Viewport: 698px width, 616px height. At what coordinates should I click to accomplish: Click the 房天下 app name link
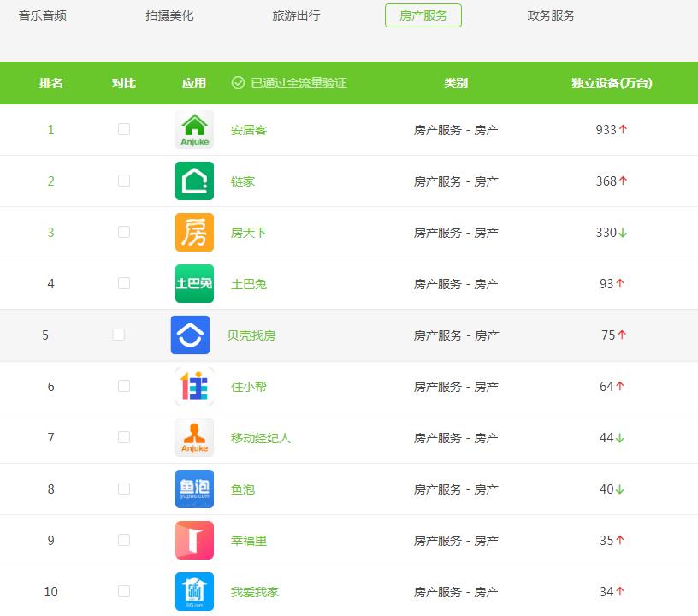[248, 232]
